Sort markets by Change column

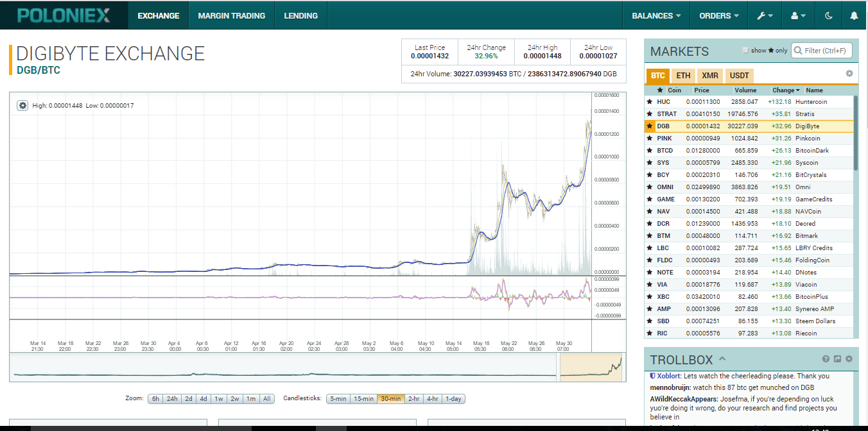(786, 90)
